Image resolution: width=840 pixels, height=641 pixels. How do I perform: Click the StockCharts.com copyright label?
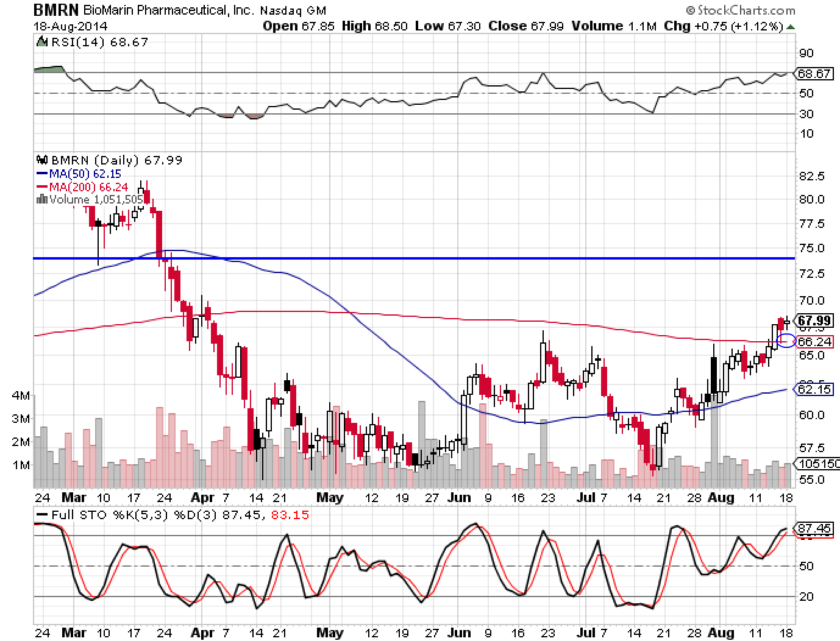click(739, 10)
